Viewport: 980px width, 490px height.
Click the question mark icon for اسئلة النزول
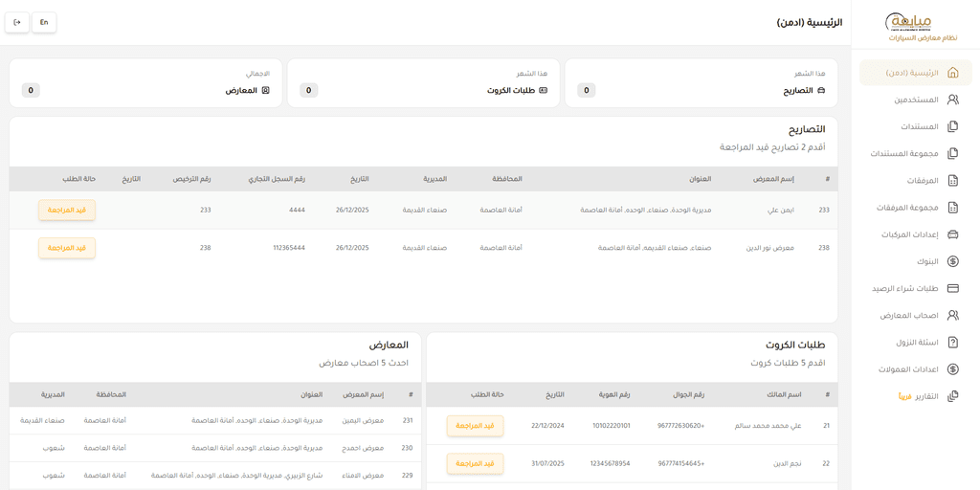pos(952,343)
